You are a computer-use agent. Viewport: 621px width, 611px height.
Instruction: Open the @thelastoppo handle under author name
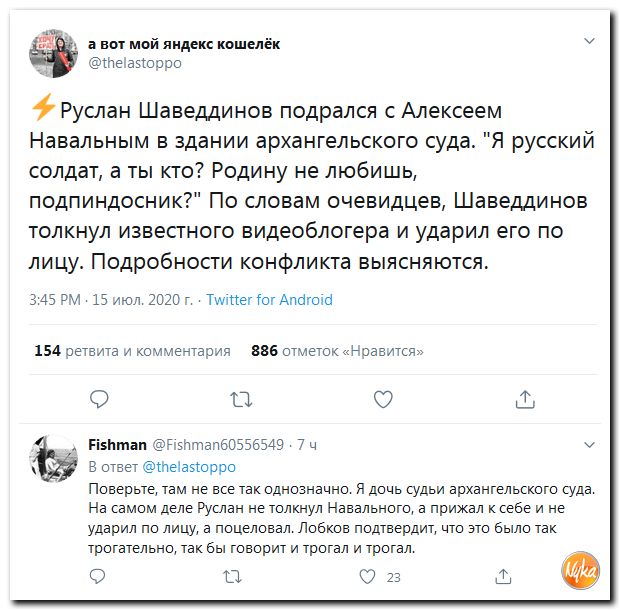135,62
